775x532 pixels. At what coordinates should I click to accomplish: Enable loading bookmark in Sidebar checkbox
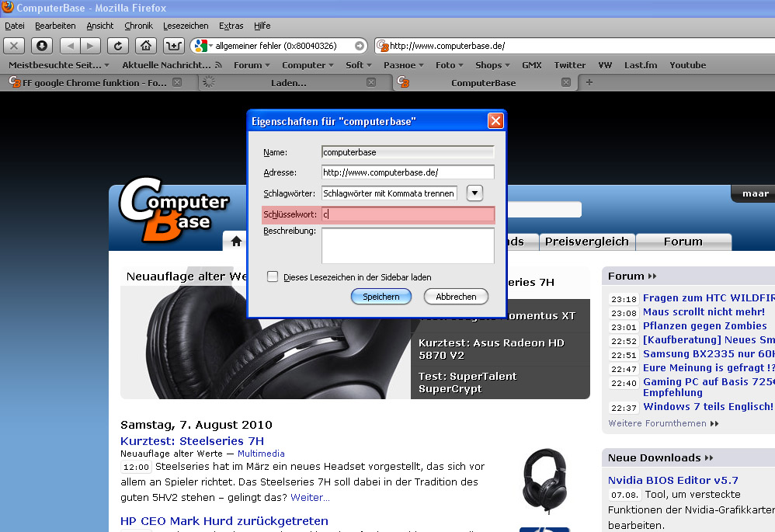pos(273,276)
